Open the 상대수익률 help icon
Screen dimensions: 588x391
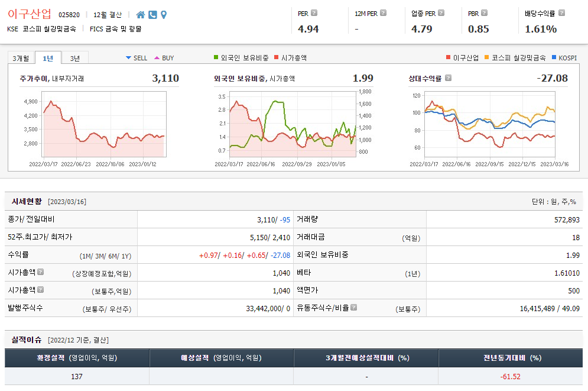tap(448, 78)
